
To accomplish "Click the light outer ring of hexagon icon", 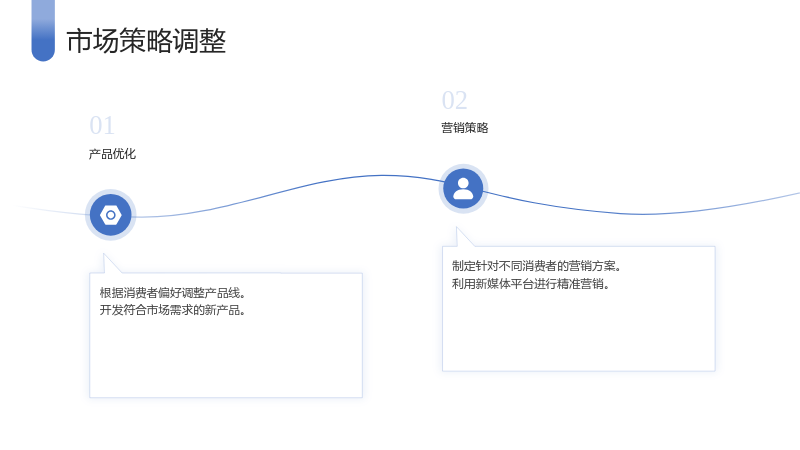I will click(111, 192).
